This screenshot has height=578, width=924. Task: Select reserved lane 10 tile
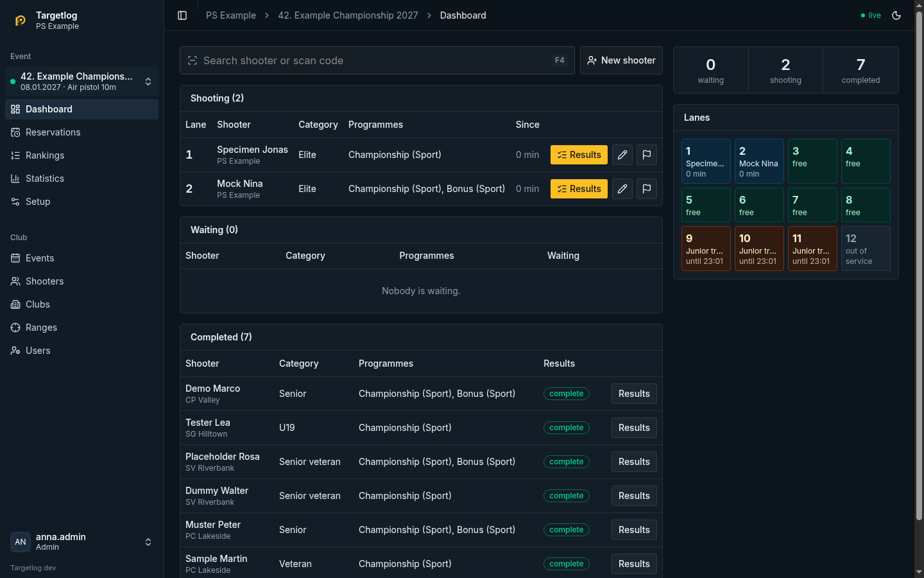click(x=759, y=249)
